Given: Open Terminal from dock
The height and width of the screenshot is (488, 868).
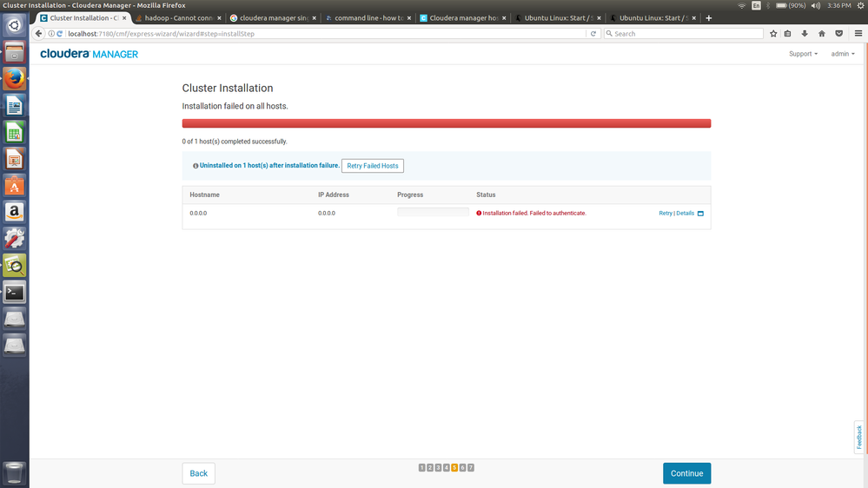Looking at the screenshot, I should (x=15, y=292).
